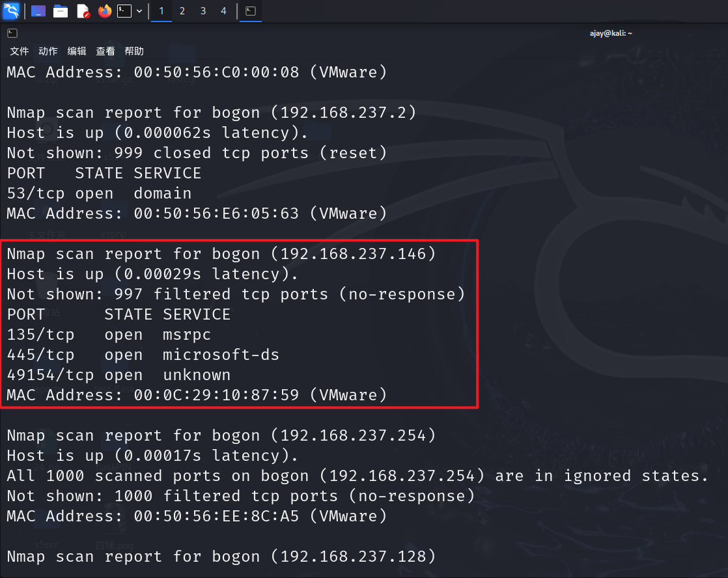Switch to workspace 3
Screen dimensions: 728x578
[203, 11]
